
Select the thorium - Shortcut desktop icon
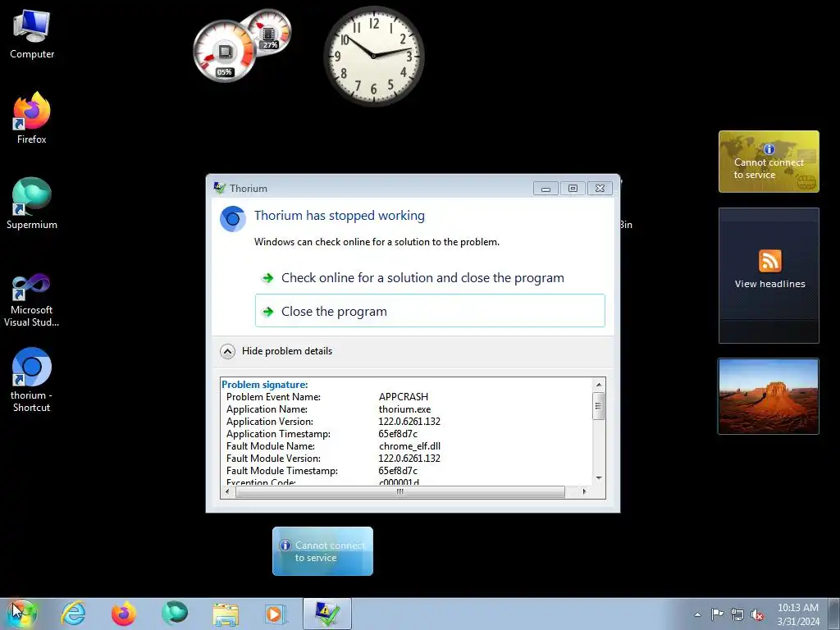pos(32,380)
